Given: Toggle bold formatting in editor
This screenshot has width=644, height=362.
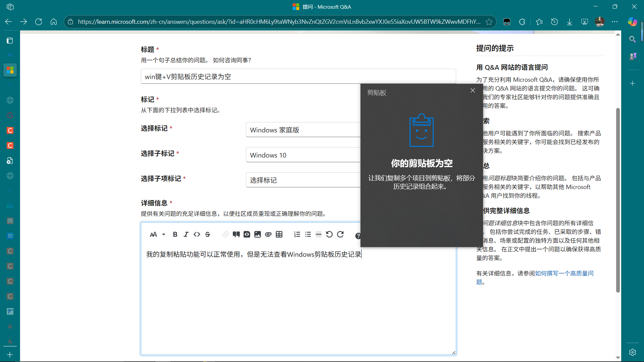Looking at the screenshot, I should coord(175,235).
